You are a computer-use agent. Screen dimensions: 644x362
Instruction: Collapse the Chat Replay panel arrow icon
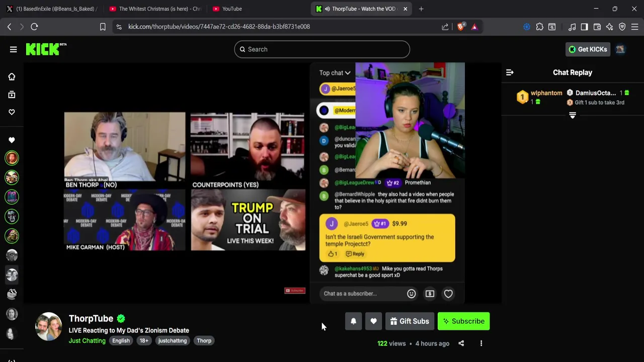tap(510, 72)
